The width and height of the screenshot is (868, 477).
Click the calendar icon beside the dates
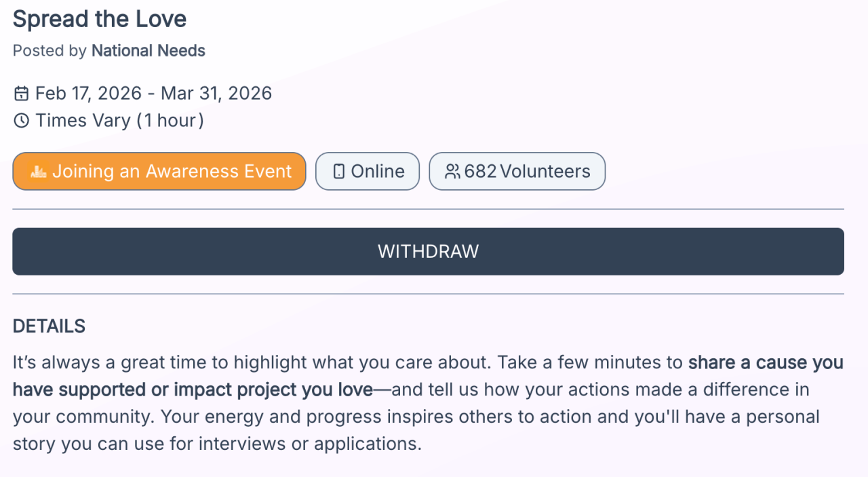click(x=22, y=94)
